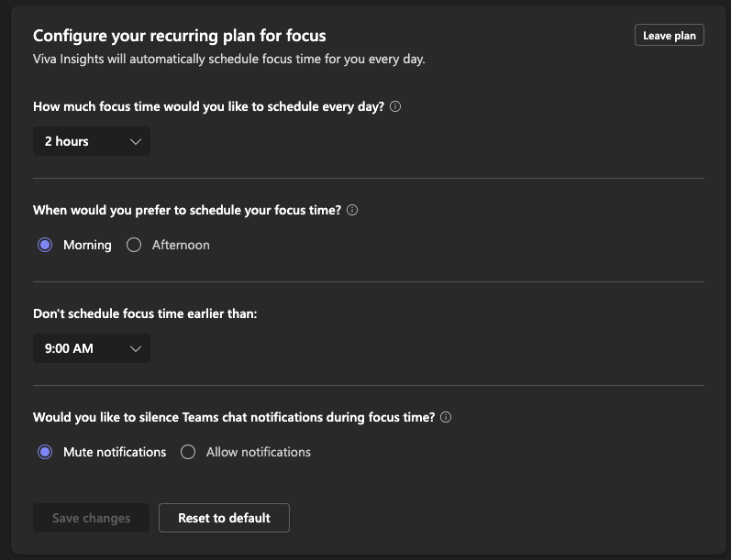
Task: Click the Viva Insights subtitle description text
Action: pos(228,59)
